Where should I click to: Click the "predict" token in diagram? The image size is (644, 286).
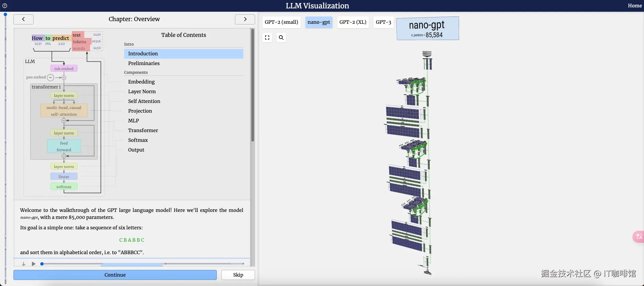coord(61,38)
